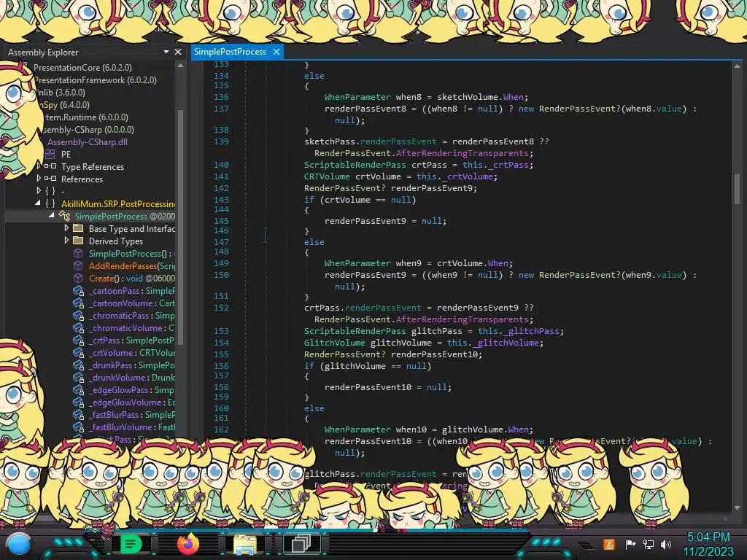
Task: Open Firefox from the taskbar
Action: [188, 543]
